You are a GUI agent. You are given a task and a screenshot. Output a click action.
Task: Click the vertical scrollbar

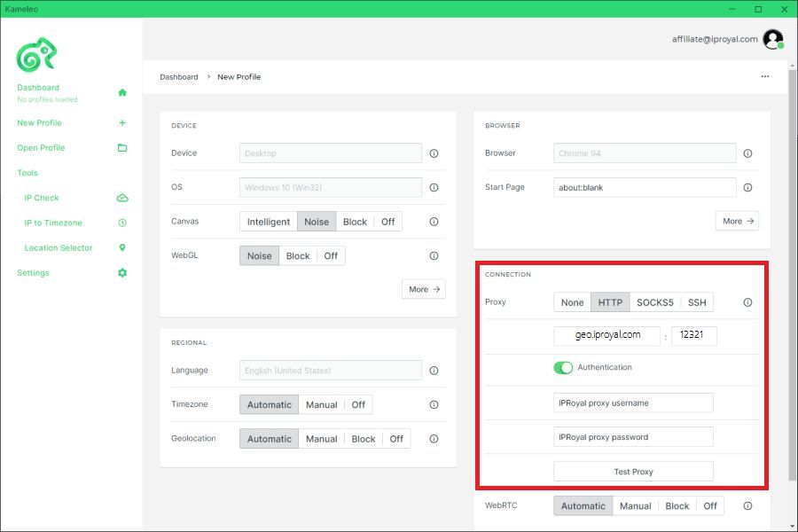coord(792,275)
